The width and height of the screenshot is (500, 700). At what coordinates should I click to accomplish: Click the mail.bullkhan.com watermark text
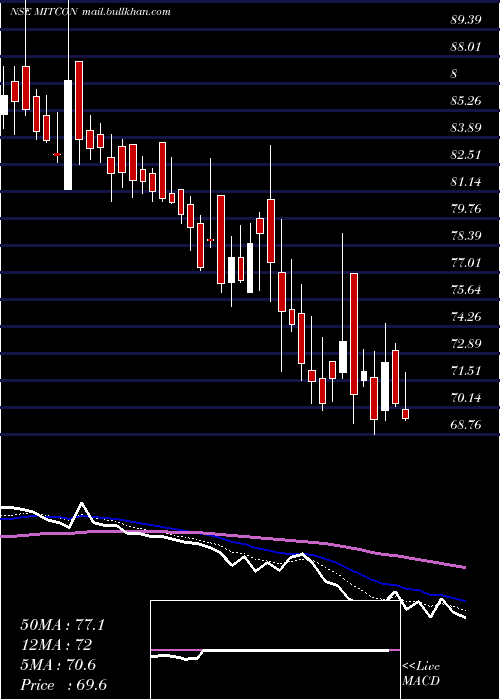point(127,11)
